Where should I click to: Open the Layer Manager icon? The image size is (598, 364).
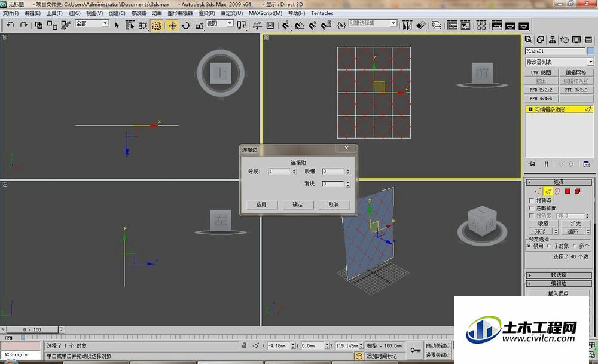tap(437, 26)
